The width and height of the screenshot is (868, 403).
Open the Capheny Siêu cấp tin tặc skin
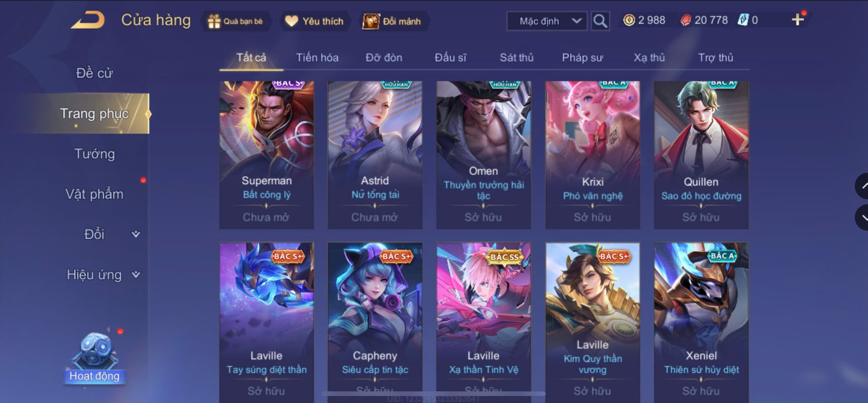(375, 322)
